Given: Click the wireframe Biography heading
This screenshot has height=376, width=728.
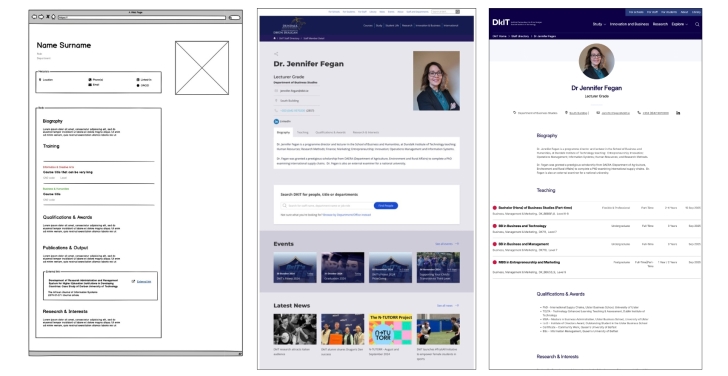Looking at the screenshot, I should pyautogui.click(x=52, y=121).
